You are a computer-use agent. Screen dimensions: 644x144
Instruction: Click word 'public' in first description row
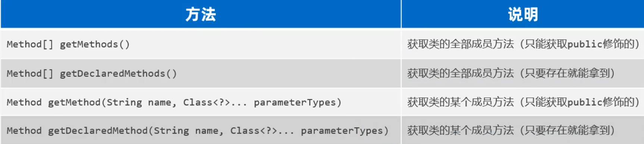point(585,45)
